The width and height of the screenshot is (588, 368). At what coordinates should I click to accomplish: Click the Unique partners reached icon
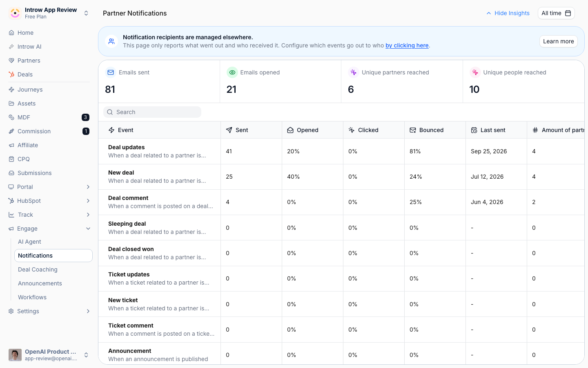[354, 72]
